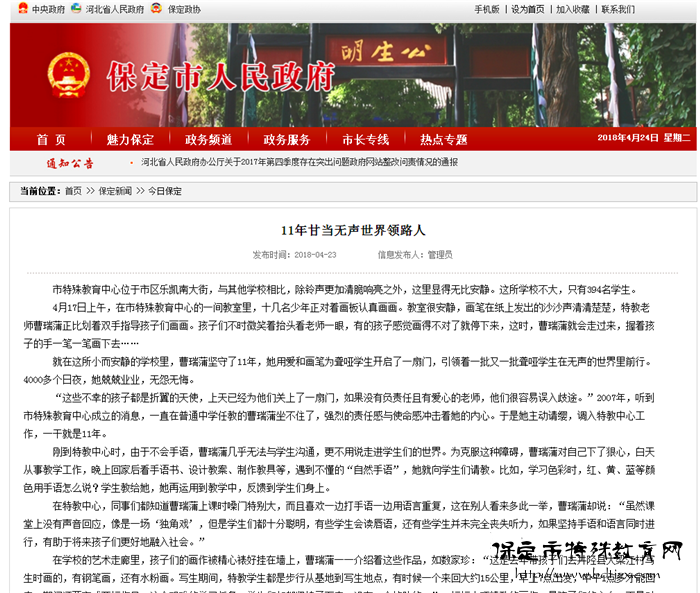This screenshot has width=700, height=593.
Task: Go to 首页 in the red navigation bar
Action: (51, 139)
